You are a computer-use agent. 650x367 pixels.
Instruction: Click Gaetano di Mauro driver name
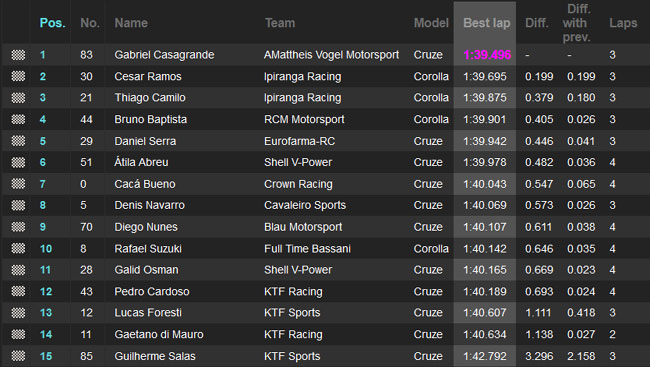coord(159,334)
